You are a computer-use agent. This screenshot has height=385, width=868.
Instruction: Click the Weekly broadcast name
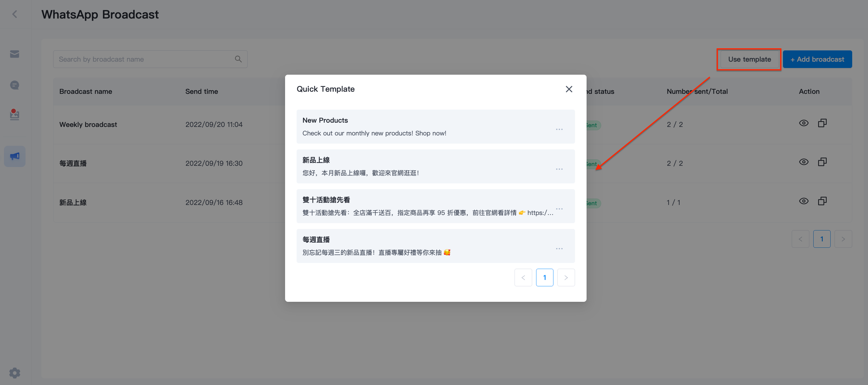point(88,124)
